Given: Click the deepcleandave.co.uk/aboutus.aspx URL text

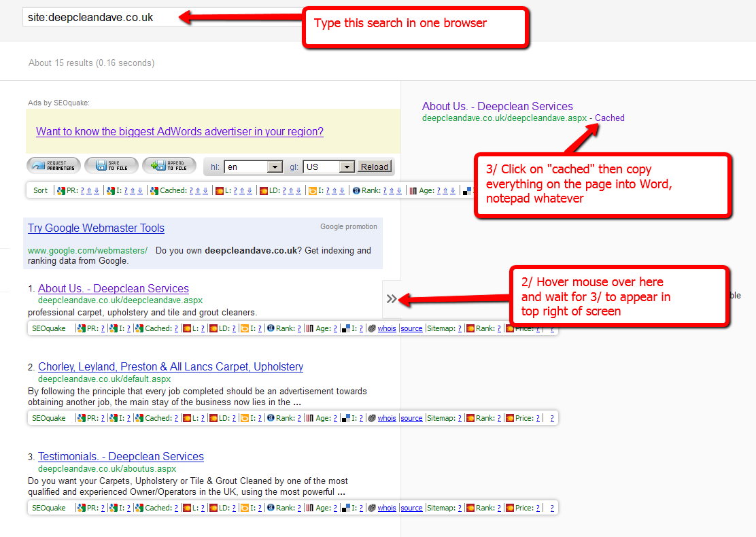Looking at the screenshot, I should [x=107, y=468].
